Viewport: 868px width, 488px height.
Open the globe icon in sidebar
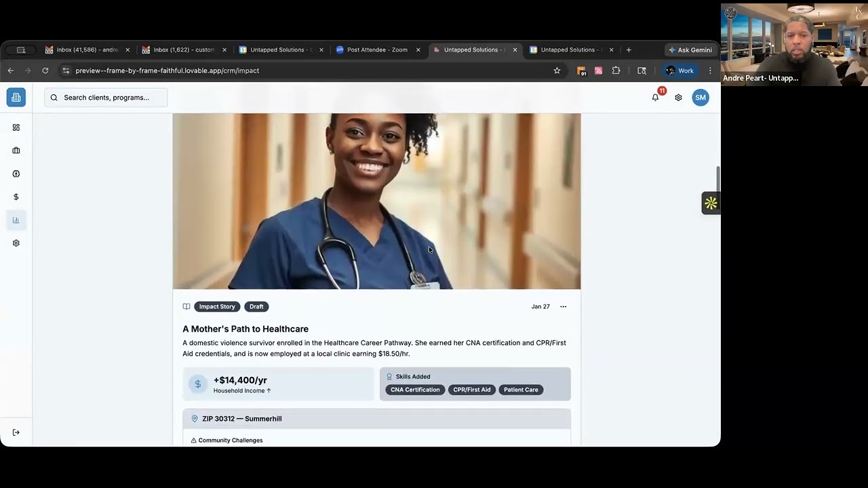(16, 174)
